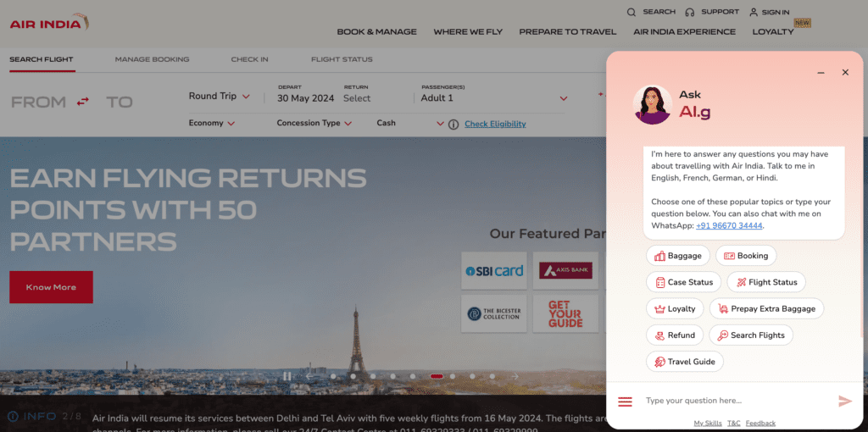Select the last carousel slide dot

[492, 376]
